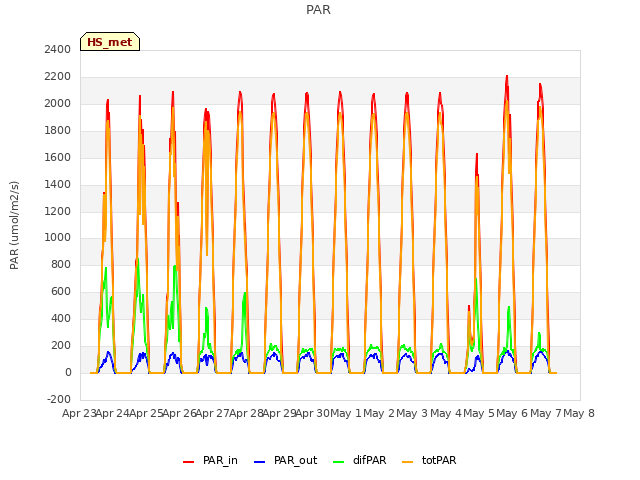
Task: Click the 600 y-axis tick label
Action: pos(61,291)
